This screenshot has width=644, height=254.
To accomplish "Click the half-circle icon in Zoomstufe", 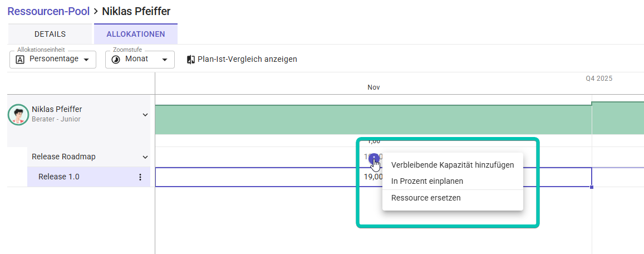I will click(116, 60).
